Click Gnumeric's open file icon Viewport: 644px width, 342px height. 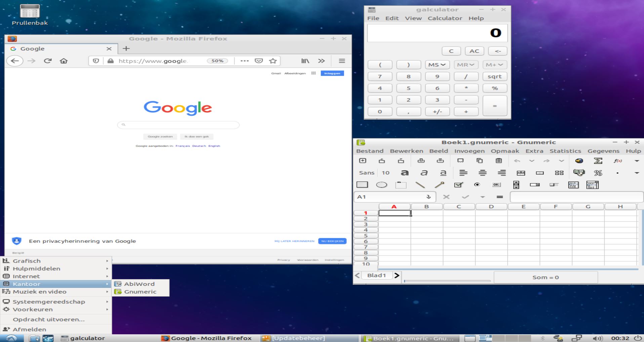pos(382,161)
